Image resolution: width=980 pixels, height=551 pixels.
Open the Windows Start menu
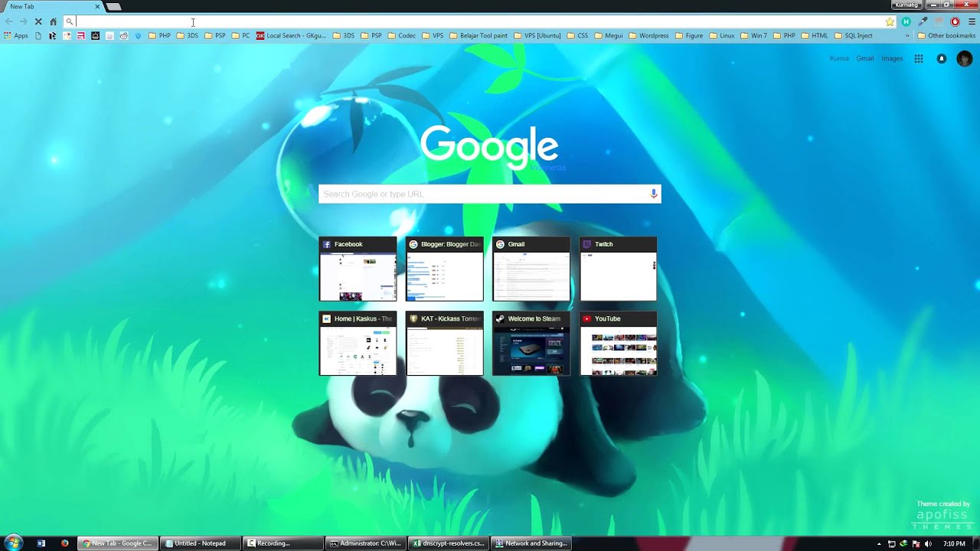pos(13,543)
